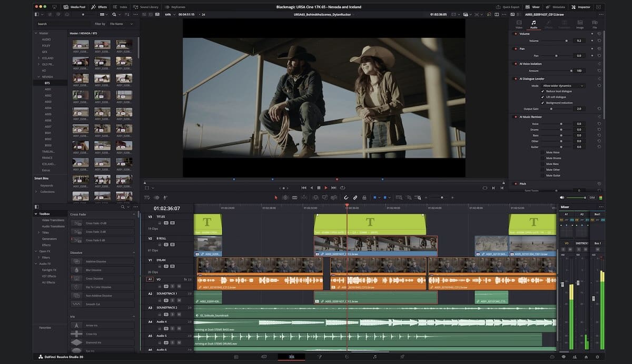The height and width of the screenshot is (364, 632).
Task: Click the ES_Solitude_Soundtrack audio clip
Action: [x=375, y=311]
